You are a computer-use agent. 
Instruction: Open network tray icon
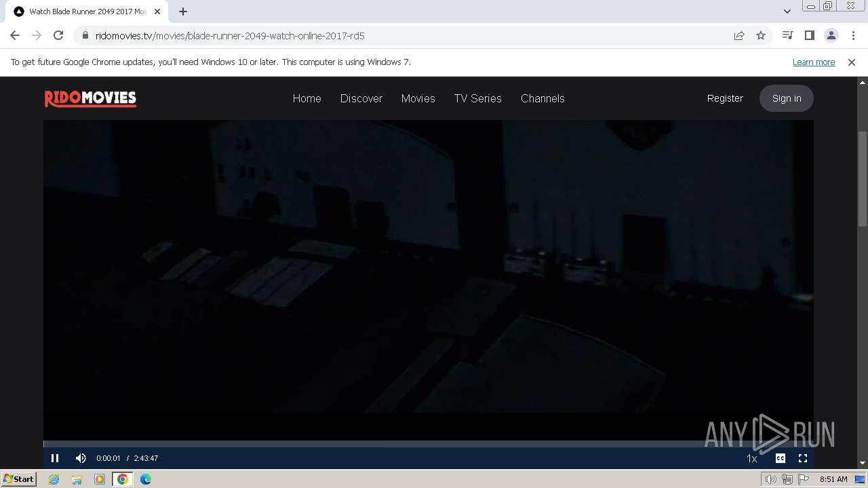[x=787, y=479]
